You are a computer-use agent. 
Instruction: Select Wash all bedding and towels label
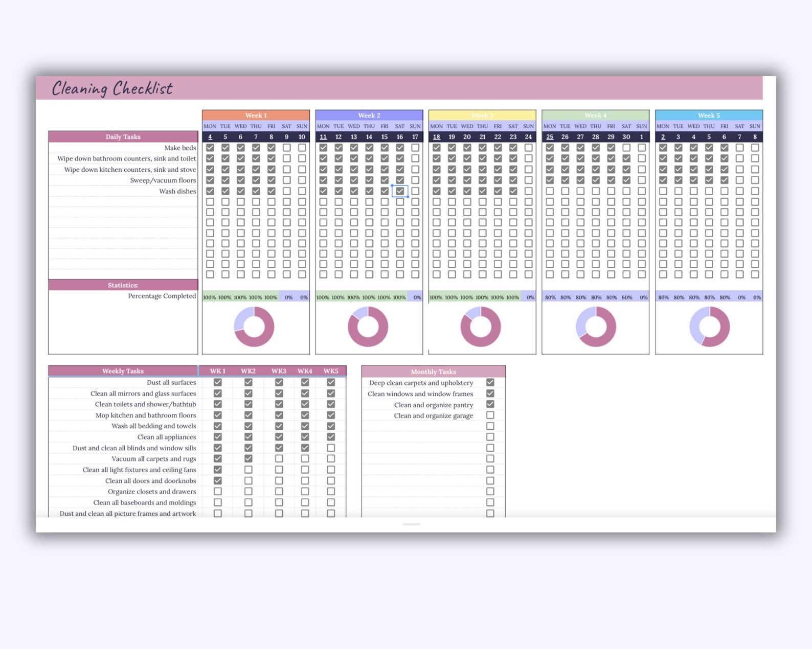(154, 426)
